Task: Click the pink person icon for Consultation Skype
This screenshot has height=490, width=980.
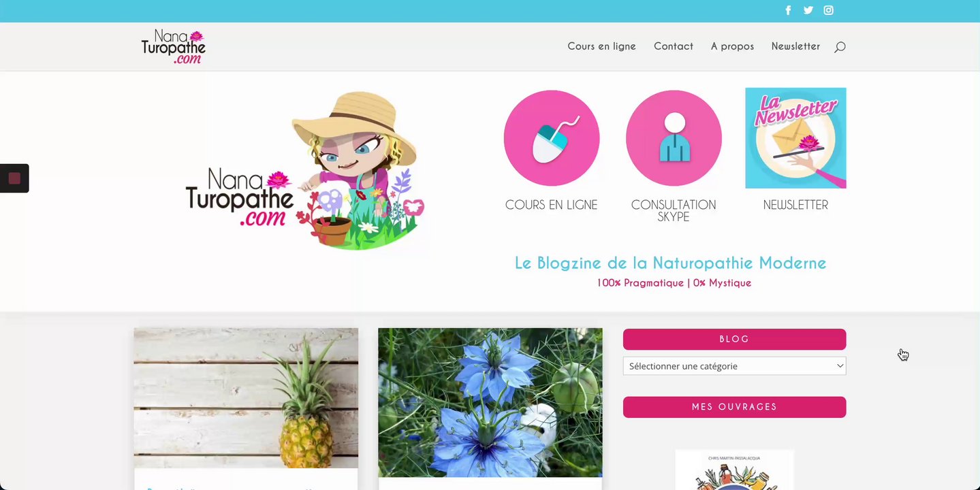Action: (x=674, y=138)
